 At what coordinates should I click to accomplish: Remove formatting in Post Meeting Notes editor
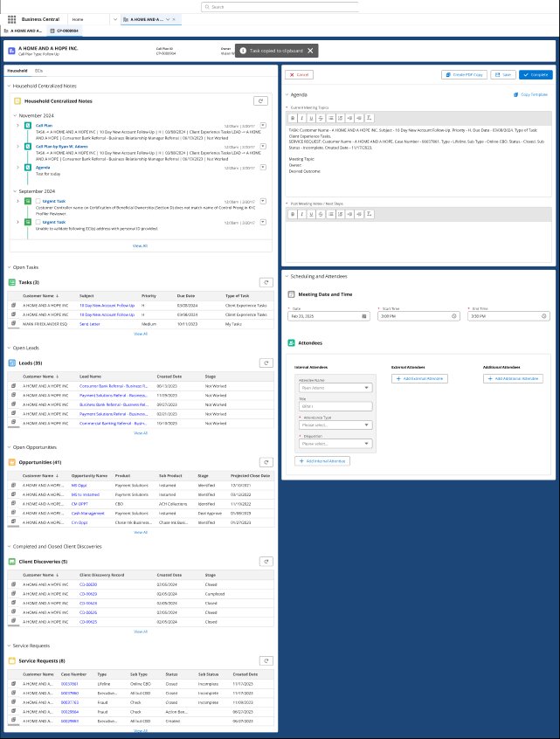(370, 214)
